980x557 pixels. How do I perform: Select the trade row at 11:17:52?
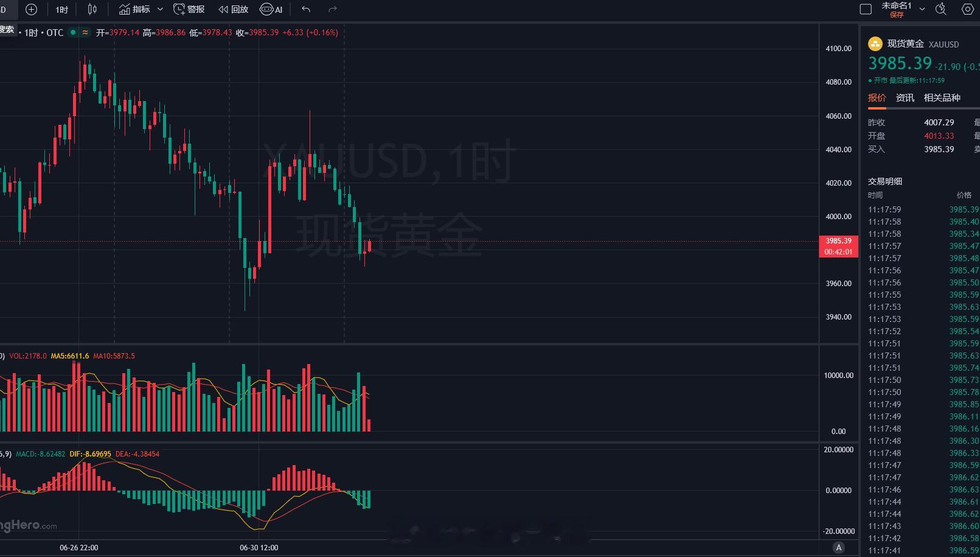tap(924, 331)
